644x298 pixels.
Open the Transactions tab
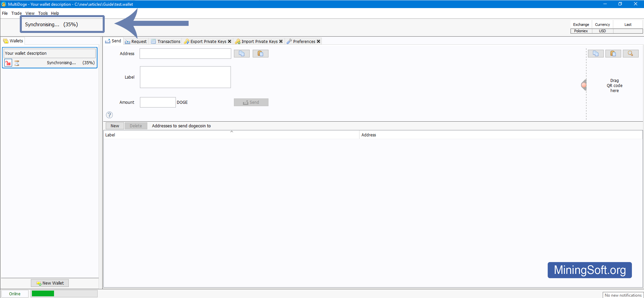166,41
